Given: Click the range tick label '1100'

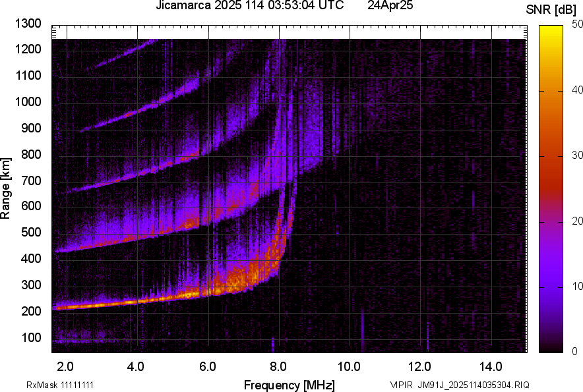Looking at the screenshot, I should click(28, 76).
